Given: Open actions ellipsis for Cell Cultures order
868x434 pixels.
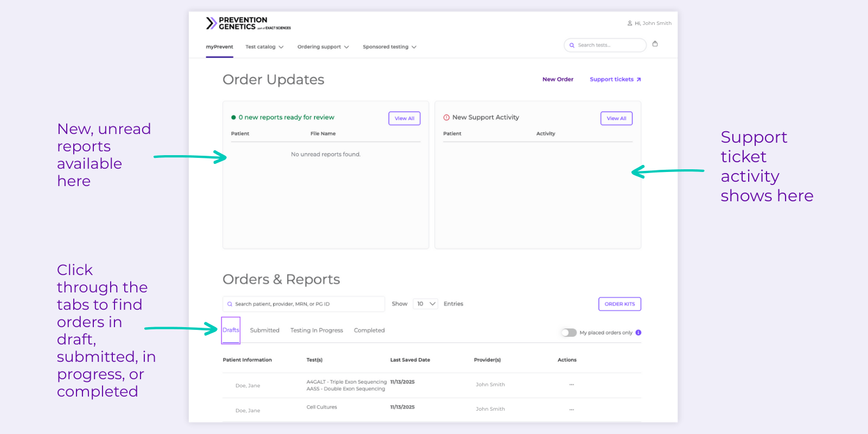Looking at the screenshot, I should (571, 410).
